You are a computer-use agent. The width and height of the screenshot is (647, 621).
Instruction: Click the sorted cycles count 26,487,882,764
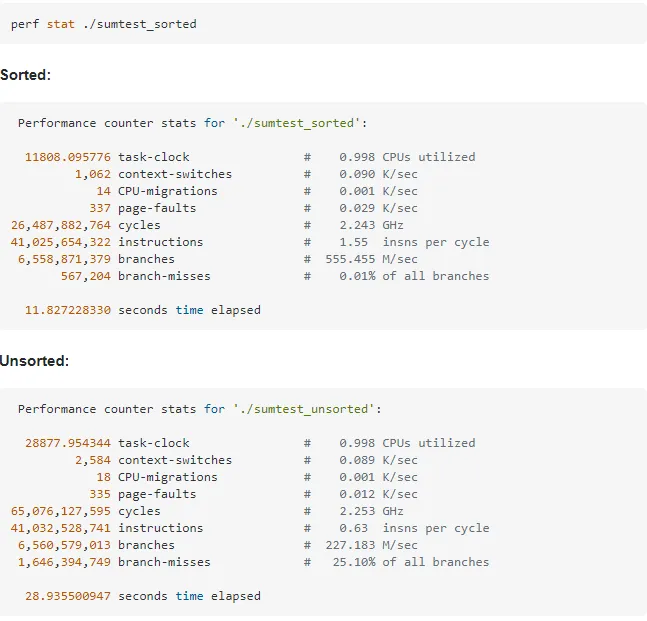click(x=61, y=225)
